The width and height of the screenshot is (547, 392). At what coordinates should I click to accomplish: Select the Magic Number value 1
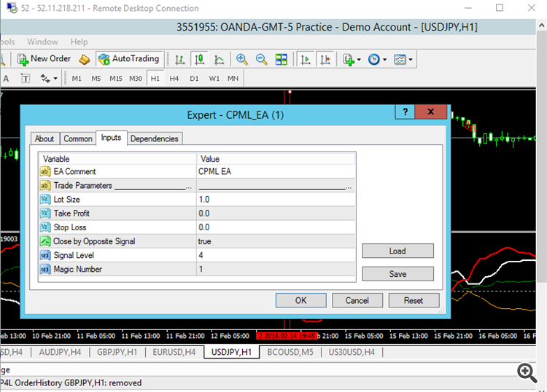pos(276,269)
